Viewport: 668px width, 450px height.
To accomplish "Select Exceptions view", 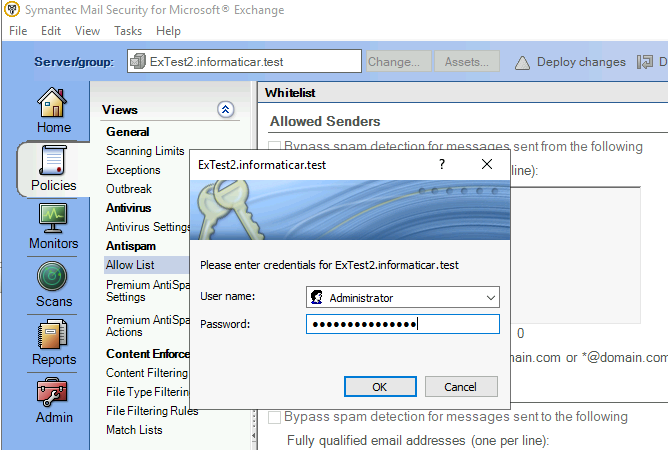I will [x=133, y=170].
